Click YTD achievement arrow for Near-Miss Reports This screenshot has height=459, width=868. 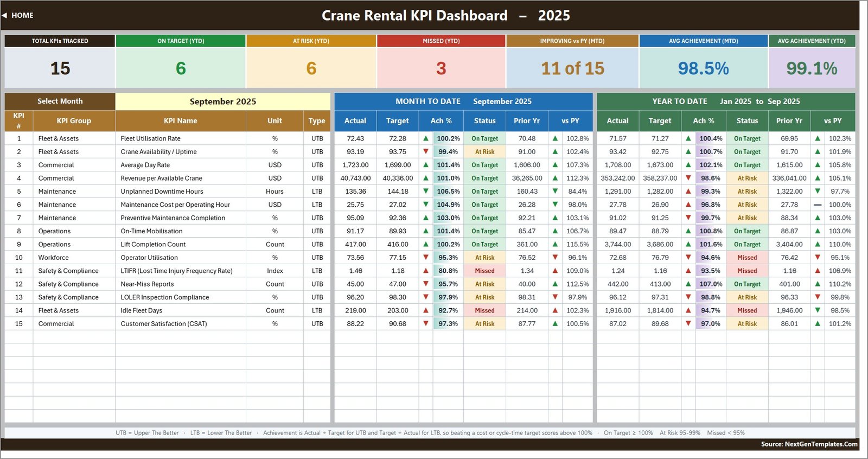688,284
